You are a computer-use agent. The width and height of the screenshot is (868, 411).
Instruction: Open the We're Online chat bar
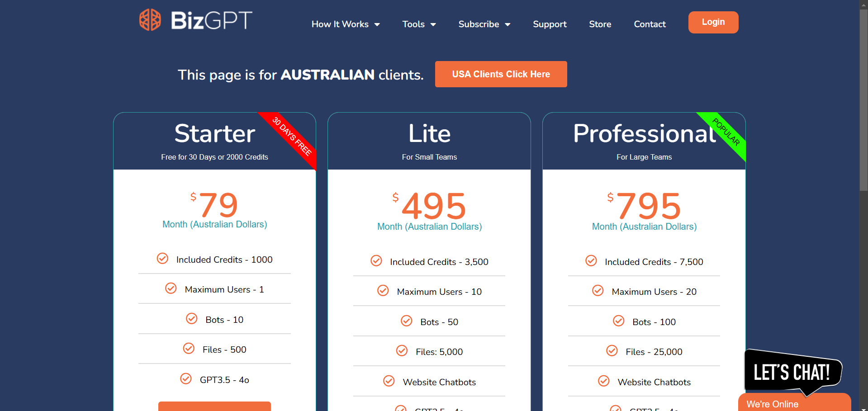794,402
